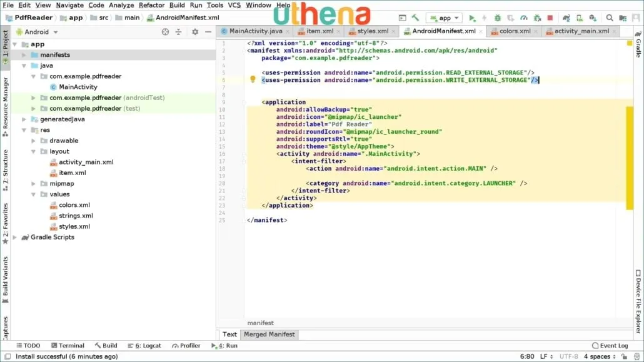
Task: Close the MainActivity.java tab
Action: pos(288,31)
